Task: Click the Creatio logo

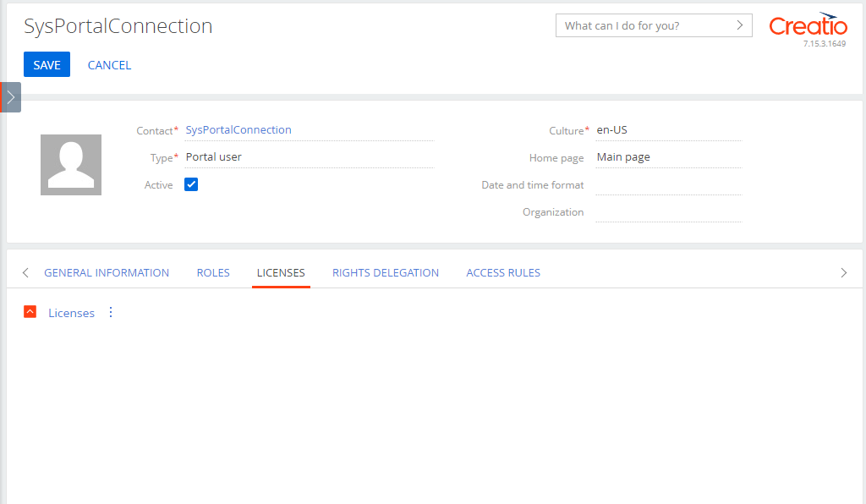Action: point(808,25)
